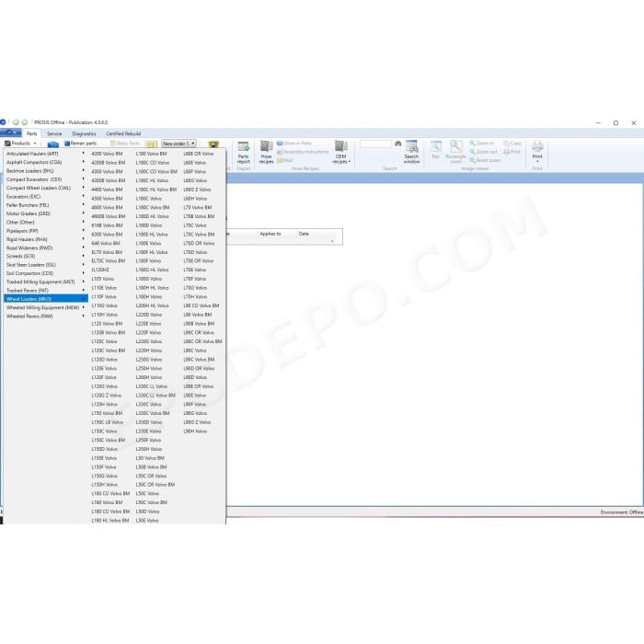Select the Pan tool

pyautogui.click(x=436, y=150)
